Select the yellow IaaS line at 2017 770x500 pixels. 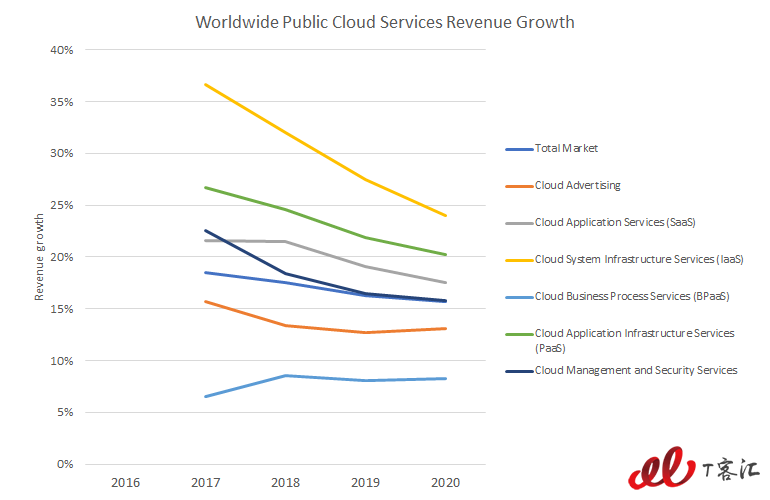[206, 85]
